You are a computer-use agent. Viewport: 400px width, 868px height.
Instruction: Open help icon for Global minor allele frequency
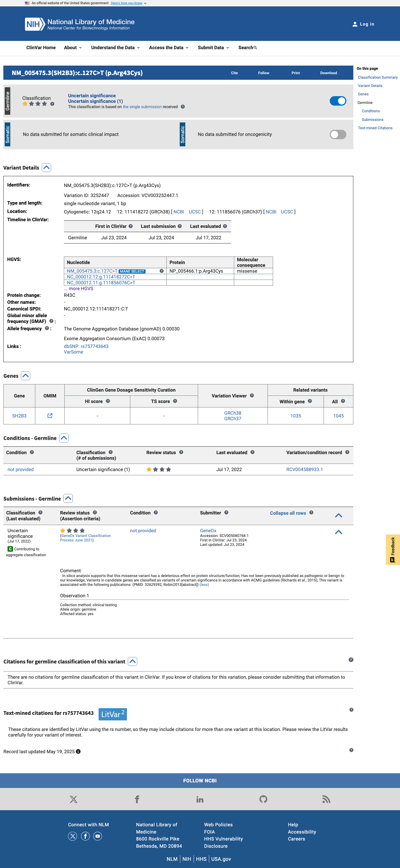point(51,321)
